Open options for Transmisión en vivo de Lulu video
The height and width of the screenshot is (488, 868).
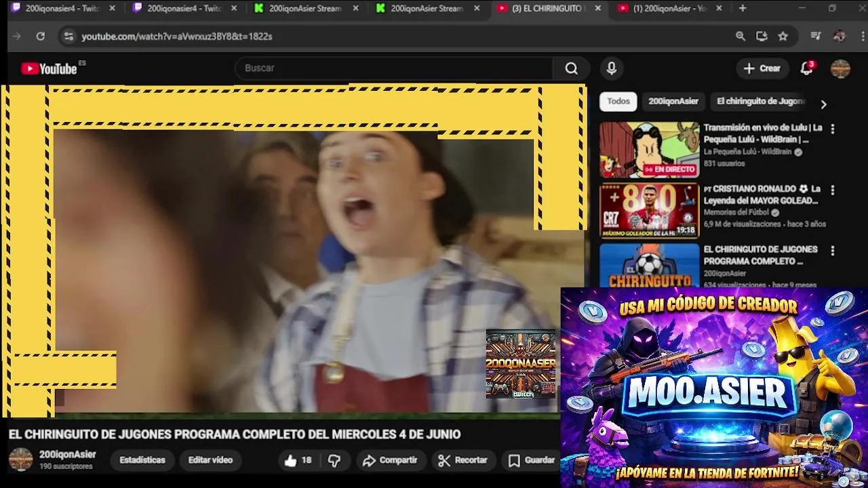click(x=833, y=129)
